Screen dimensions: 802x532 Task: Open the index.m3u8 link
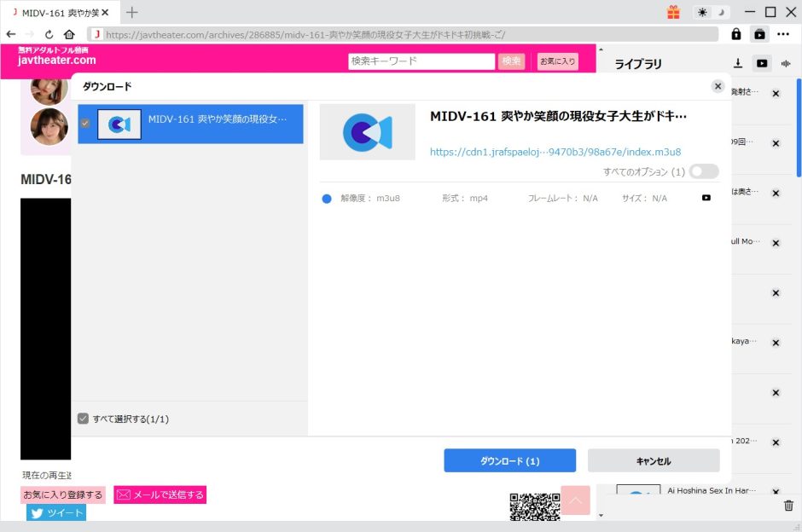tap(555, 151)
